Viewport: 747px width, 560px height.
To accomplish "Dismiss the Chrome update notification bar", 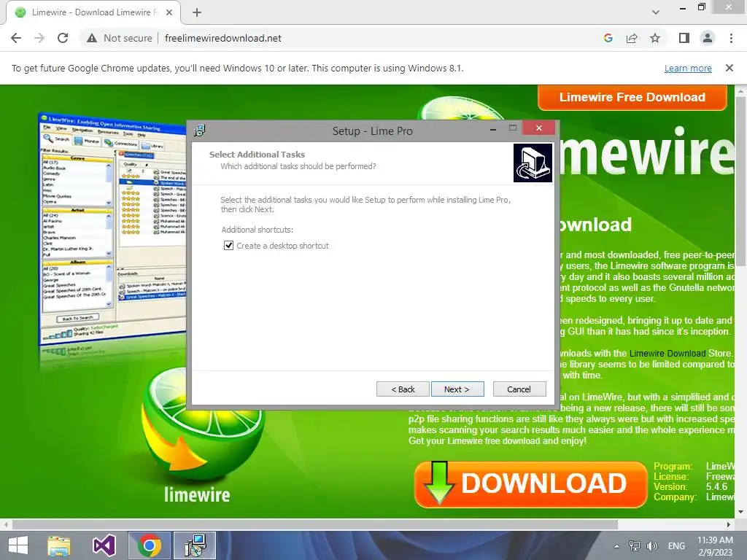I will pos(729,68).
